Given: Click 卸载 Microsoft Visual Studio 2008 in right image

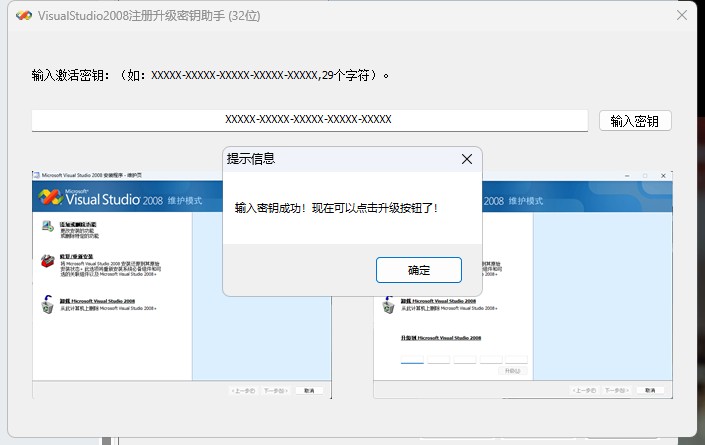Looking at the screenshot, I should coord(438,301).
